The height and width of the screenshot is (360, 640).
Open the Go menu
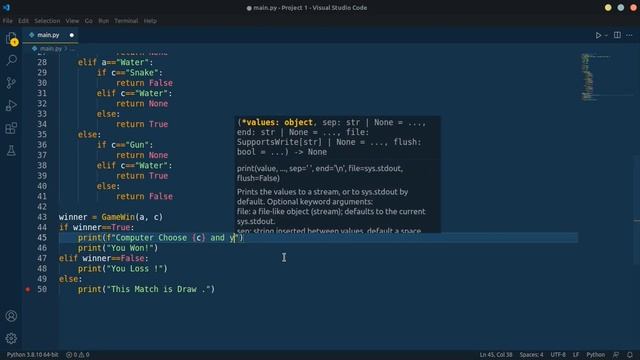[x=89, y=21]
